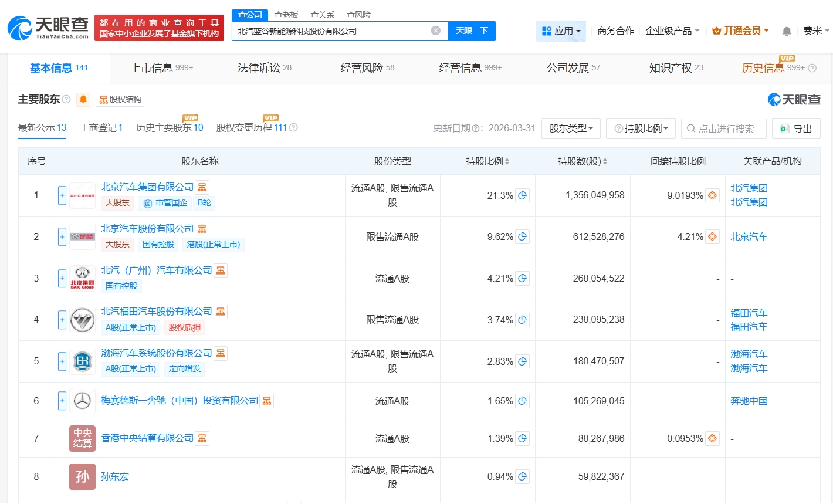This screenshot has height=504, width=833.
Task: Open 持股比例 filter dropdown
Action: click(641, 128)
